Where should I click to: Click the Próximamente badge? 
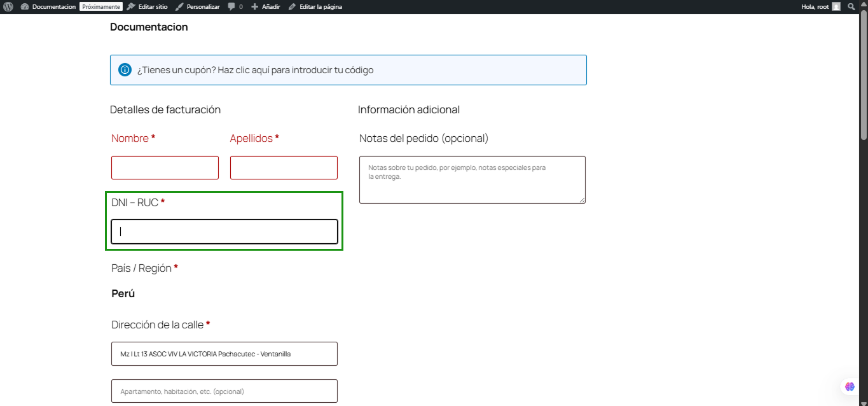tap(100, 6)
